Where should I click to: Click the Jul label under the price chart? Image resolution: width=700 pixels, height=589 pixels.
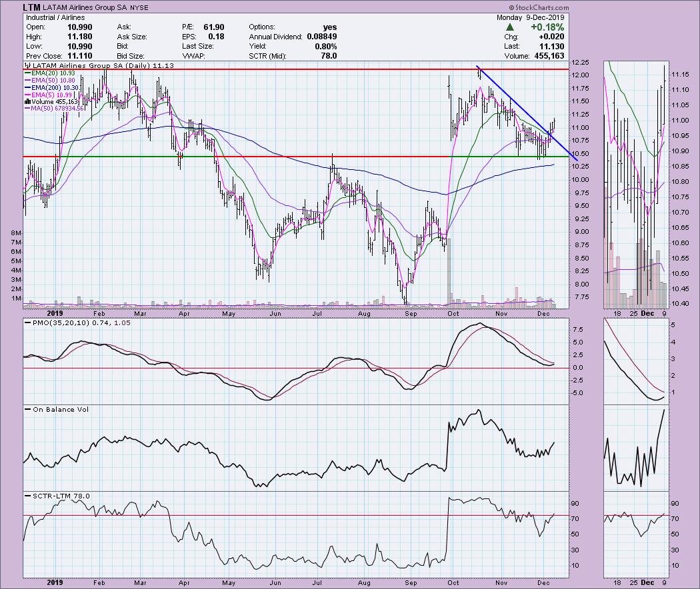[317, 313]
